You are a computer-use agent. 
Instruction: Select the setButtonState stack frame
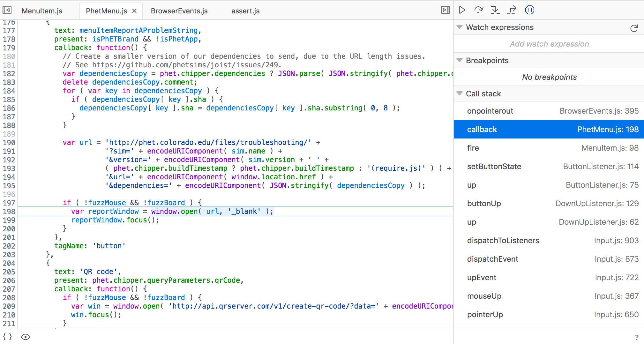549,166
